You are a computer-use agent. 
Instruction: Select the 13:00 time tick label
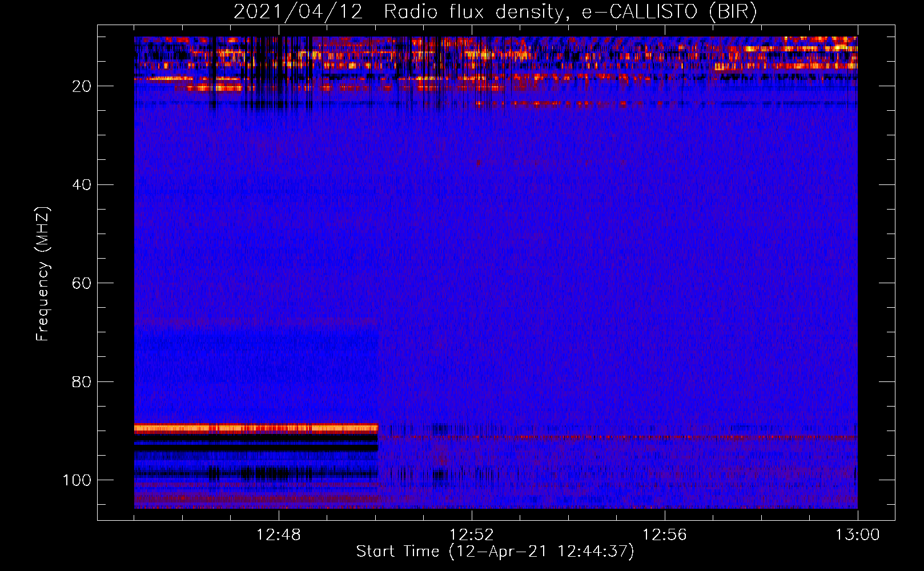(858, 535)
